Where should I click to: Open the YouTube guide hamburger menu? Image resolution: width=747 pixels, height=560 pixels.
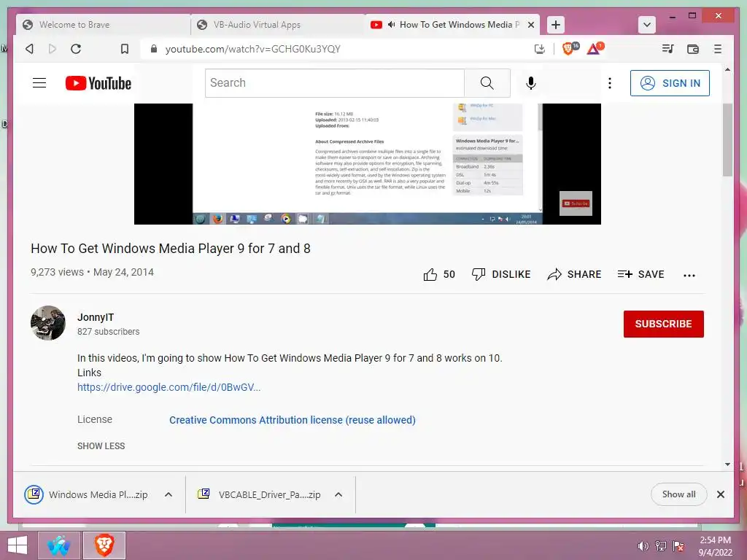tap(39, 83)
